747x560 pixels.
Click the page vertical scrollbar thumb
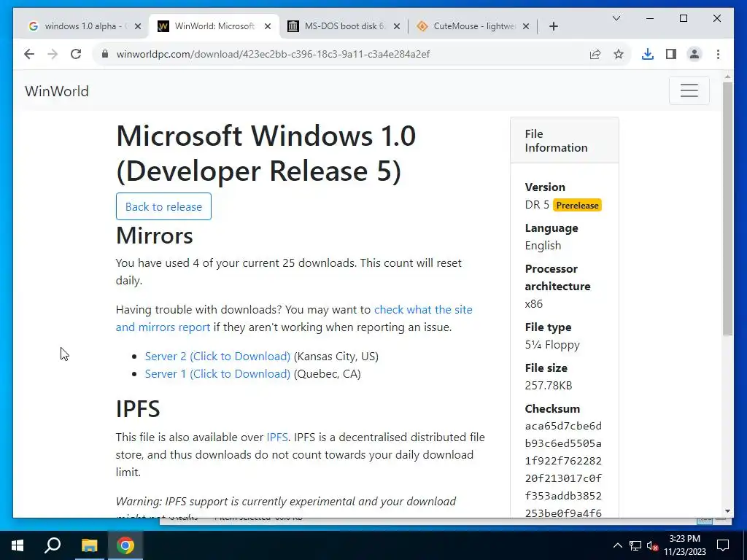[727, 209]
